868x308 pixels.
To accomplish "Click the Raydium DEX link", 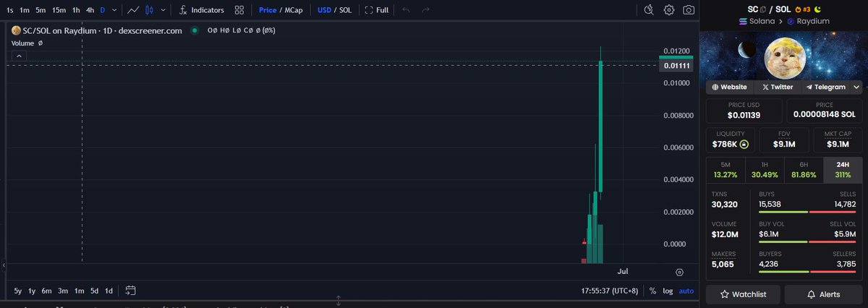I will [x=808, y=21].
